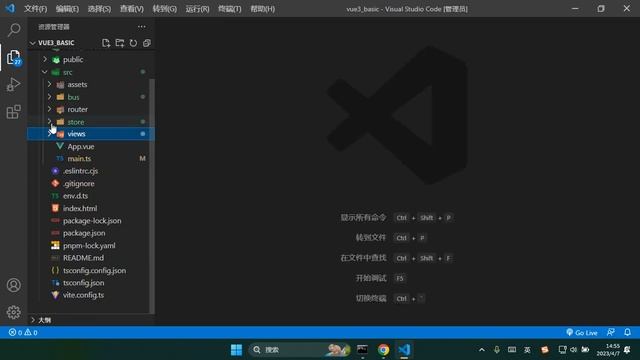Click New File icon in explorer header
640x360 pixels.
(x=106, y=43)
